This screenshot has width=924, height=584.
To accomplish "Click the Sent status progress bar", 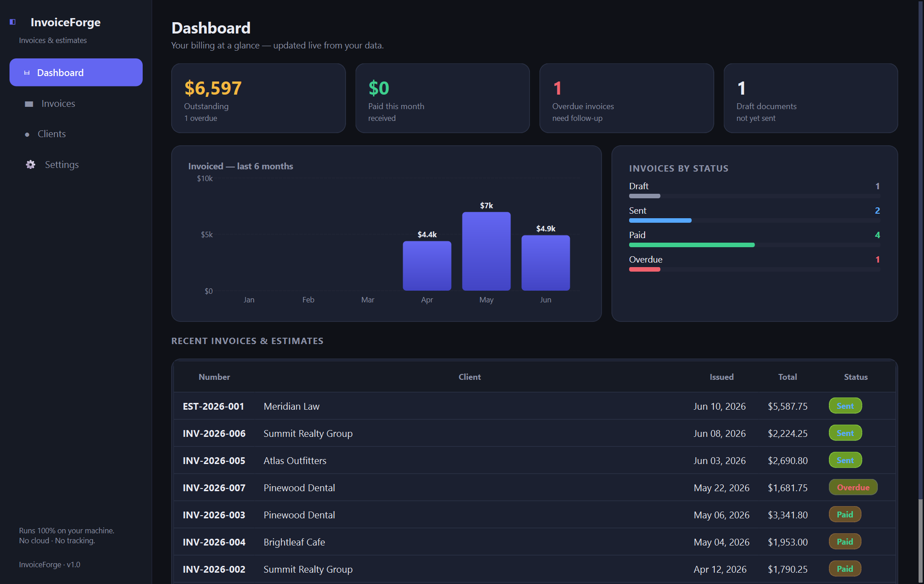I will point(755,220).
